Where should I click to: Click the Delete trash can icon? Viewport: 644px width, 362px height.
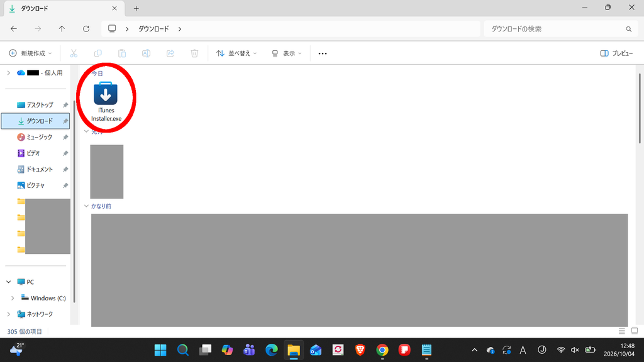point(194,53)
